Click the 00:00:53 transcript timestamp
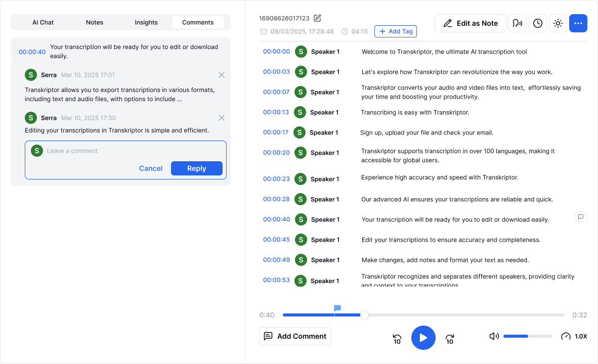The height and width of the screenshot is (364, 598). (x=277, y=280)
